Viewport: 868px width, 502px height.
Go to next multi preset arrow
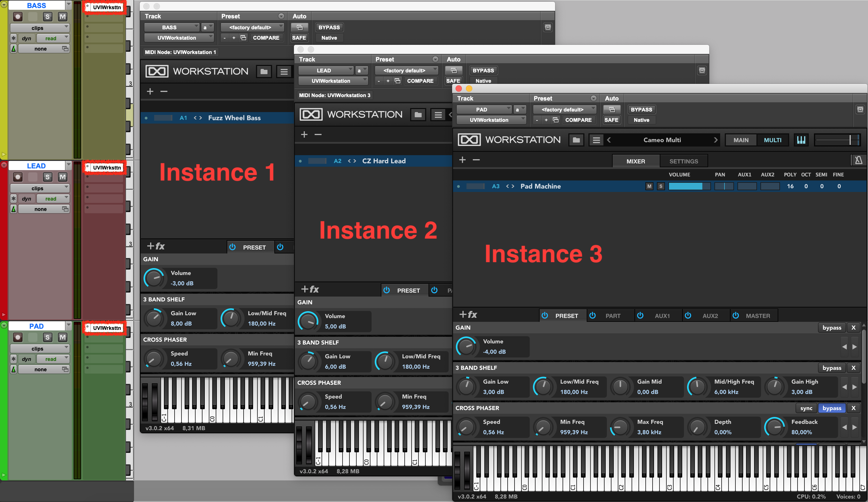715,140
